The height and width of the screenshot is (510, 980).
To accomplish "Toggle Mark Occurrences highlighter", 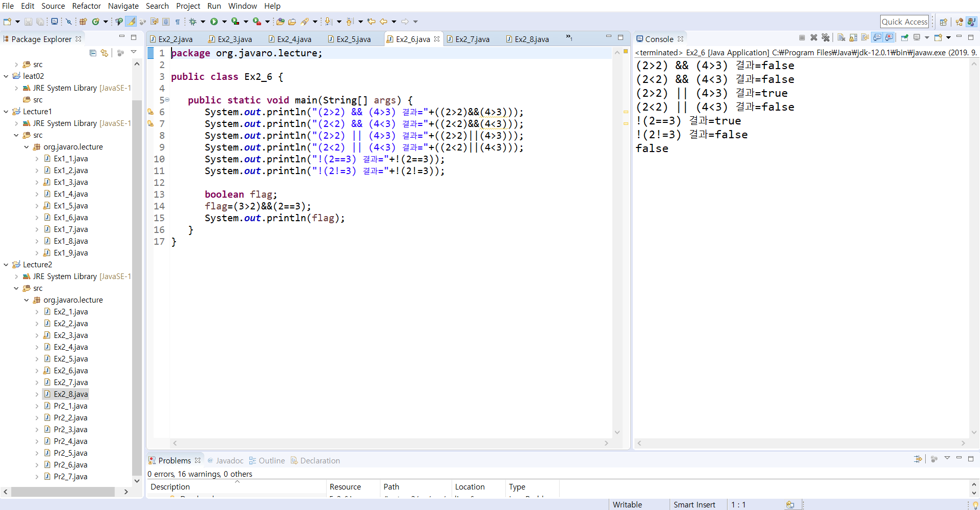I will pyautogui.click(x=131, y=22).
